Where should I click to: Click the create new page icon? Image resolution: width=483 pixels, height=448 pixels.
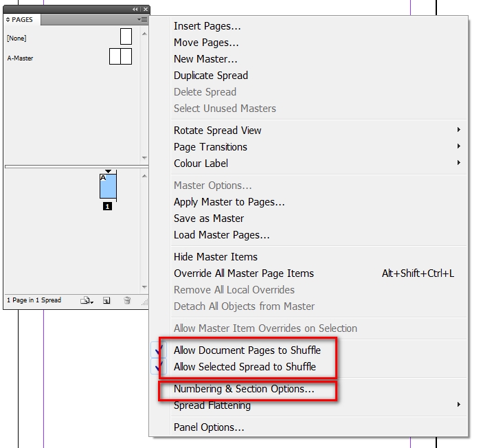(x=106, y=300)
